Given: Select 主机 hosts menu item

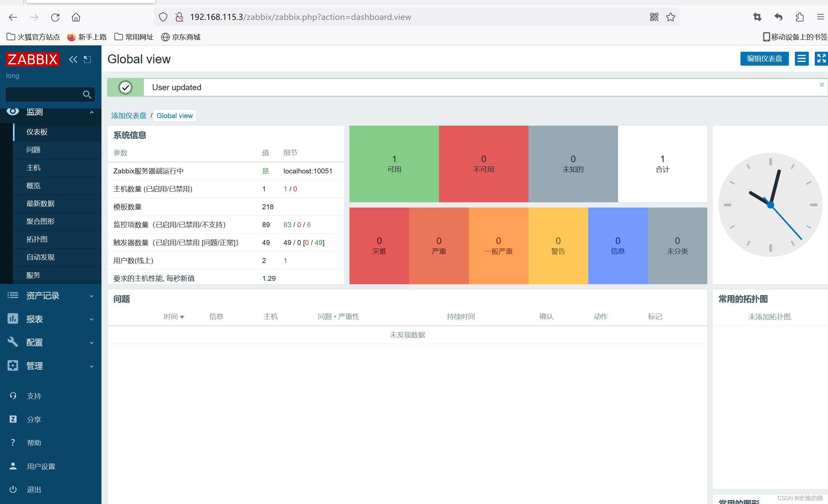Looking at the screenshot, I should point(57,168).
